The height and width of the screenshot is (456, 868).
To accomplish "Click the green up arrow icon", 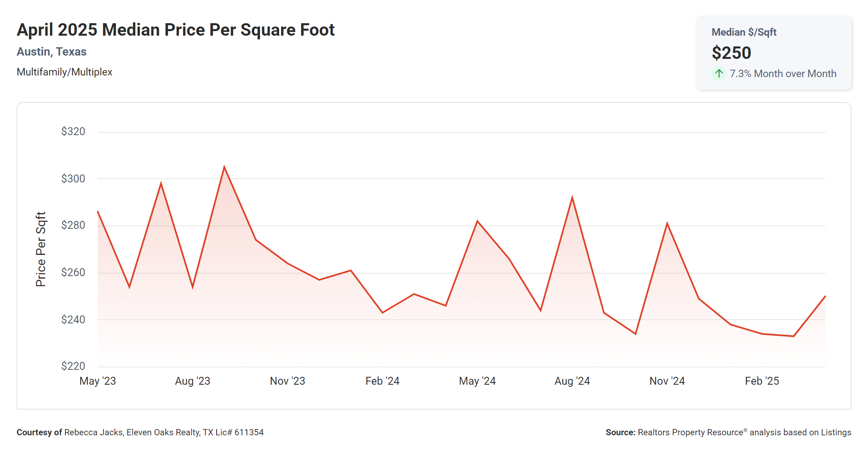I will [719, 74].
